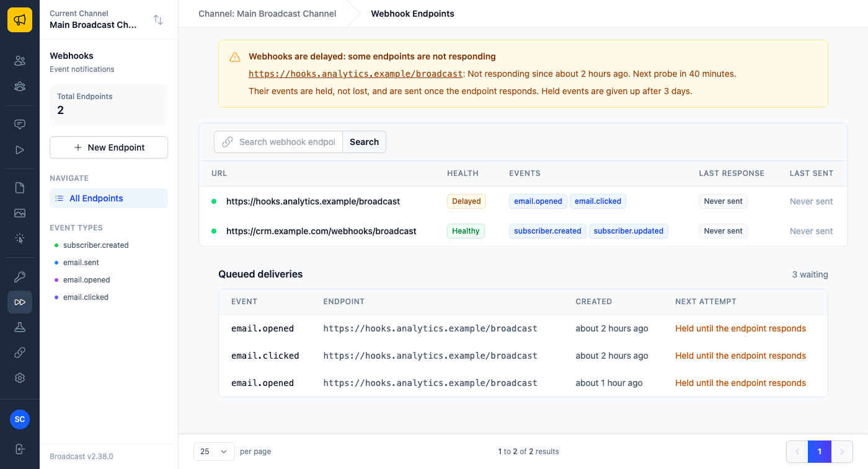The image size is (868, 469).
Task: Open the document page icon in the sidebar
Action: coord(20,187)
